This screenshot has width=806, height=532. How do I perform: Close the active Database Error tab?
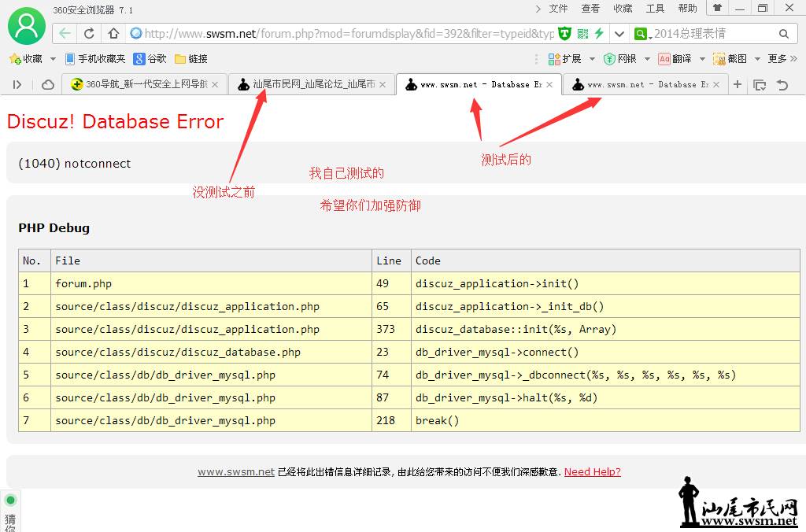click(549, 85)
